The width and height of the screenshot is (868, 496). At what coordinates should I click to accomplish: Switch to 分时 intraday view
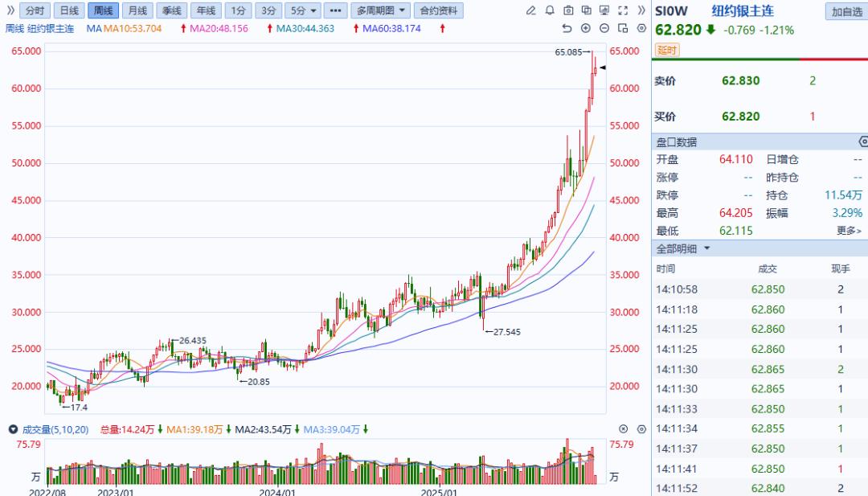coord(35,10)
